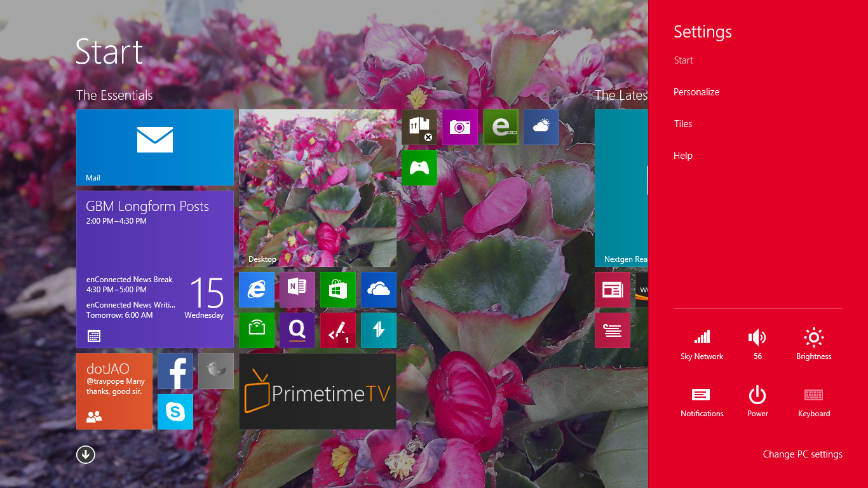Viewport: 868px width, 488px height.
Task: Open the green 'e' tile
Action: [x=501, y=127]
